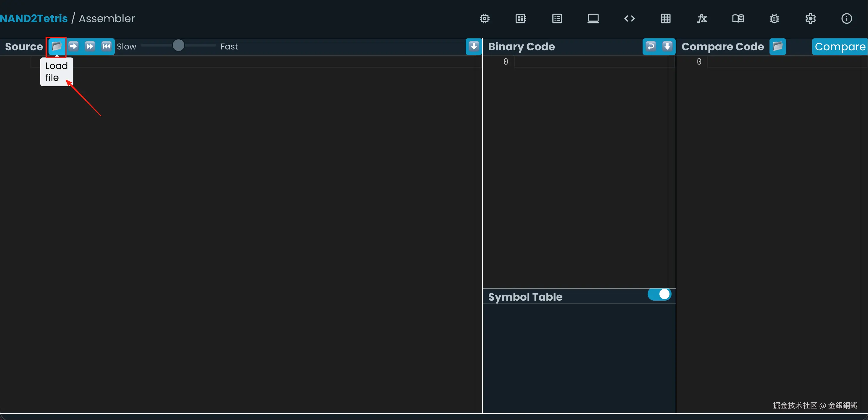The width and height of the screenshot is (868, 420).
Task: Click the NAND2Tetris home link
Action: 34,19
